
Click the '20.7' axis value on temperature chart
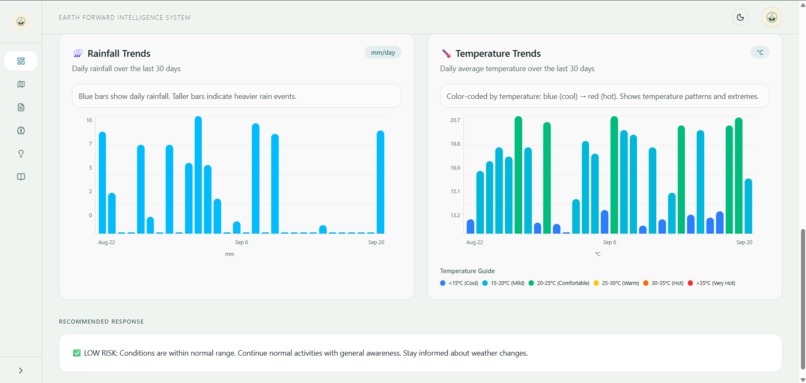coord(455,120)
